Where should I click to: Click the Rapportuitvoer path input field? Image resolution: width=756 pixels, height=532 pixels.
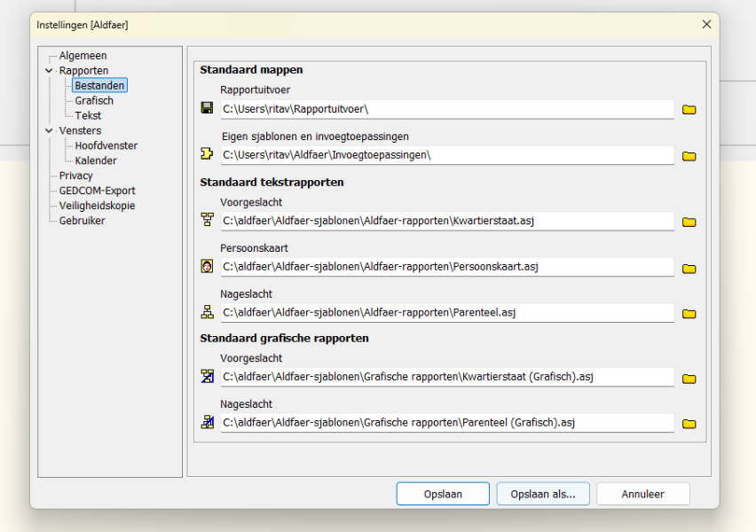click(x=446, y=109)
